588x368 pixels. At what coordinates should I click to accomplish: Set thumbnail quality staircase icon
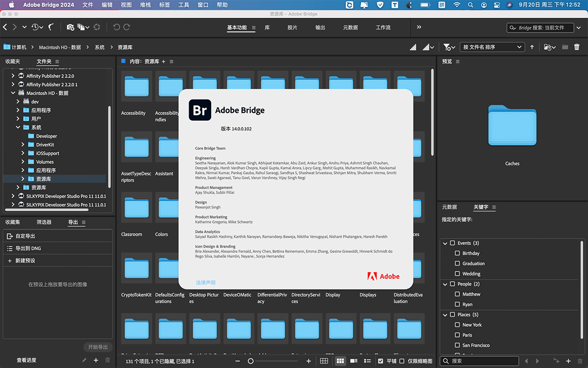[x=413, y=47]
